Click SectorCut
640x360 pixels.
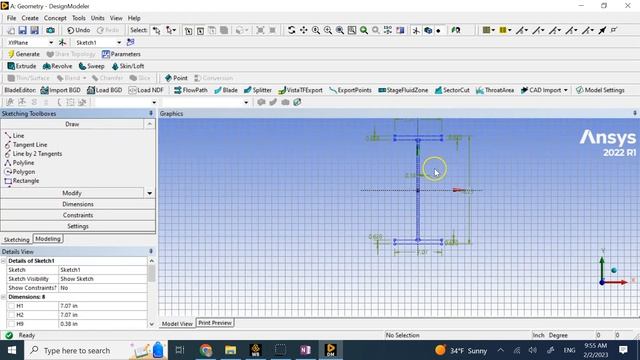452,90
